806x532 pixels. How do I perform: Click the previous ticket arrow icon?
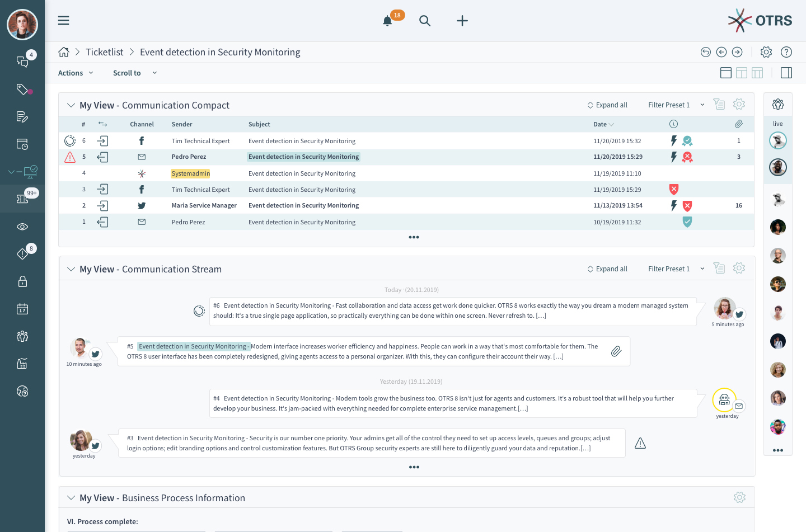point(721,52)
